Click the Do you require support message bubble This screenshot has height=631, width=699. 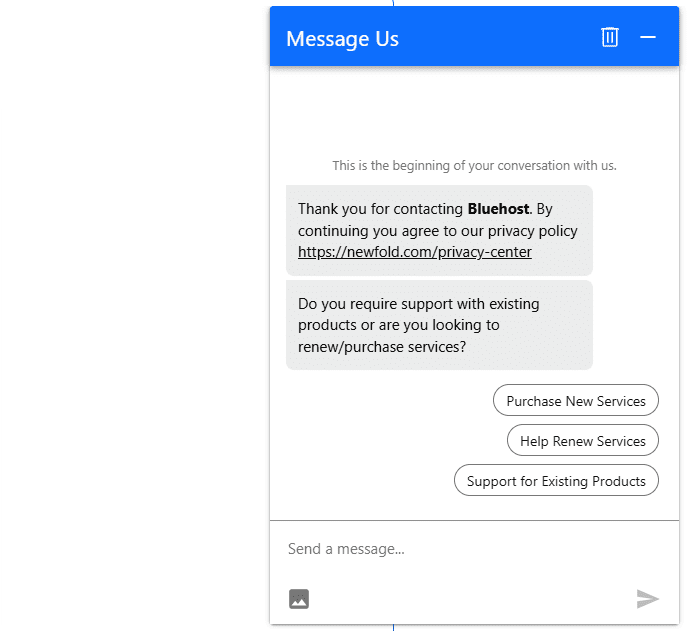(x=439, y=325)
